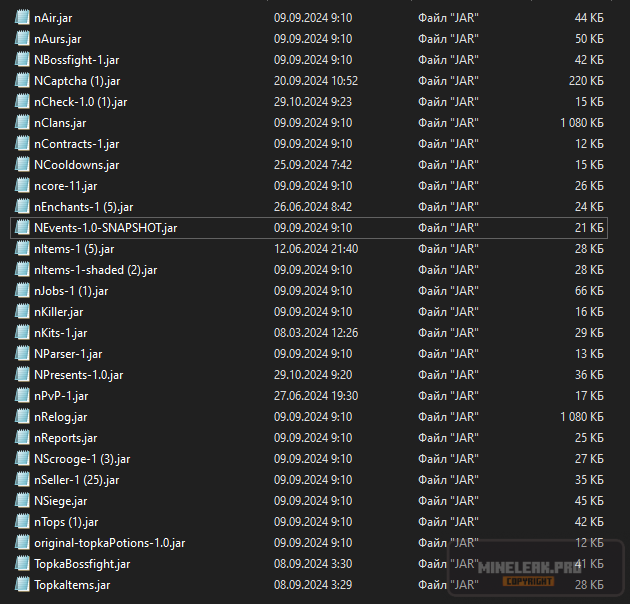Select NBossfight-1.jar in the list
Viewport: 630px width, 604px height.
[76, 59]
